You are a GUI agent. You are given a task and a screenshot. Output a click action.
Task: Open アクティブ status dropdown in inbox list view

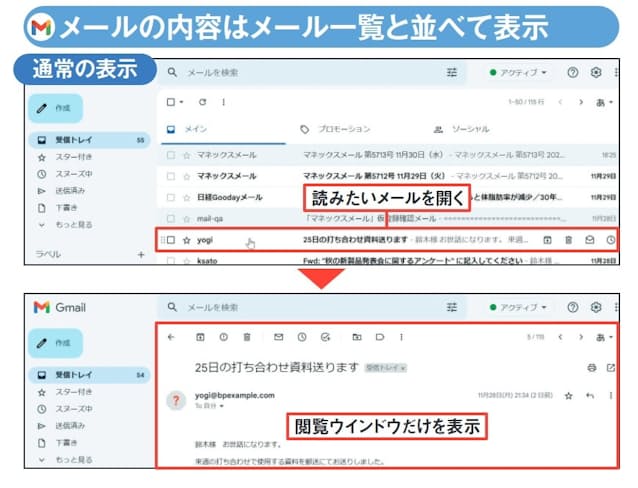[x=518, y=73]
